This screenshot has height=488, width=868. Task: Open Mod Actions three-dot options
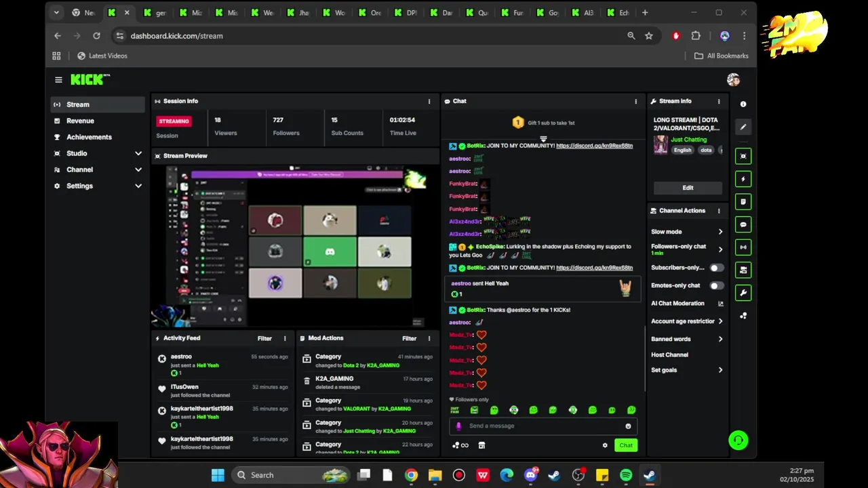tap(429, 338)
